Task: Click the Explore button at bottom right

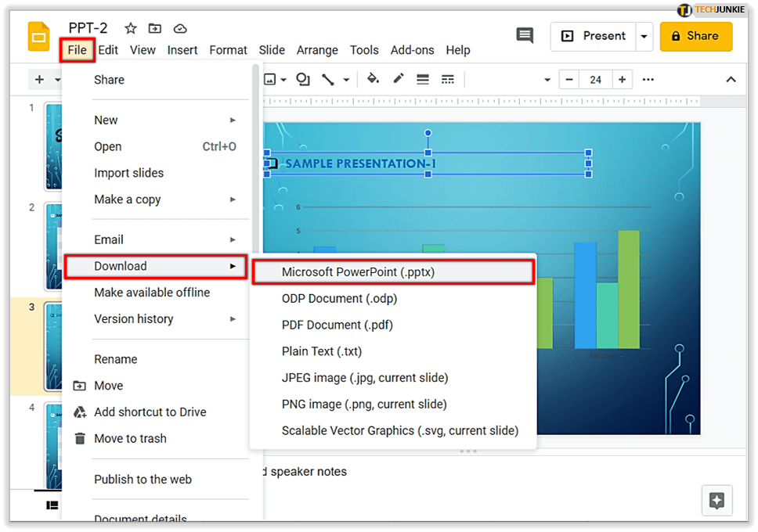Action: [717, 501]
